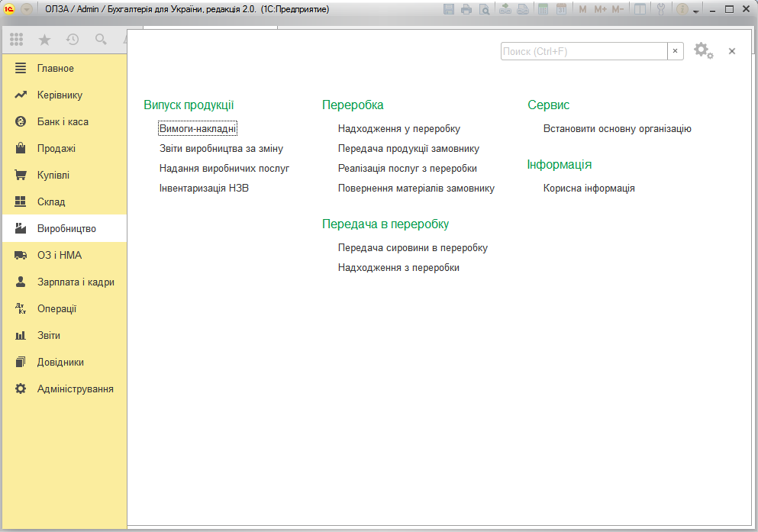This screenshot has width=758, height=532.
Task: Open the Керівнику section
Action: click(65, 95)
